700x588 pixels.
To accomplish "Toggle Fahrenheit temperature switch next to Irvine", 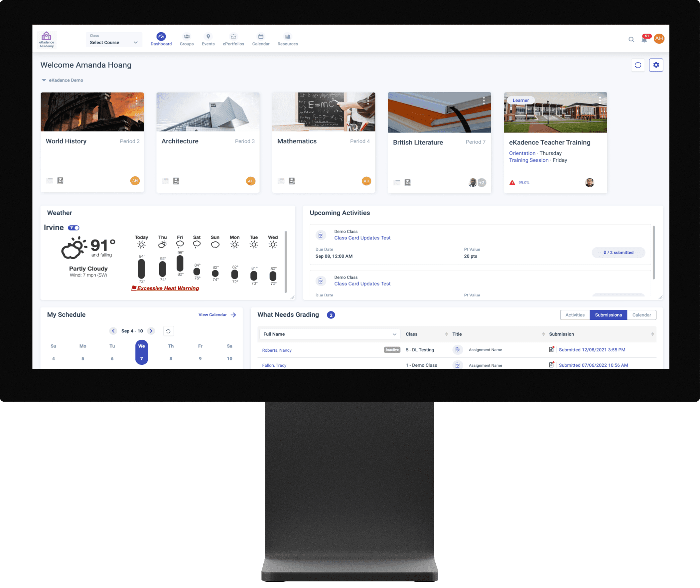I will [74, 228].
